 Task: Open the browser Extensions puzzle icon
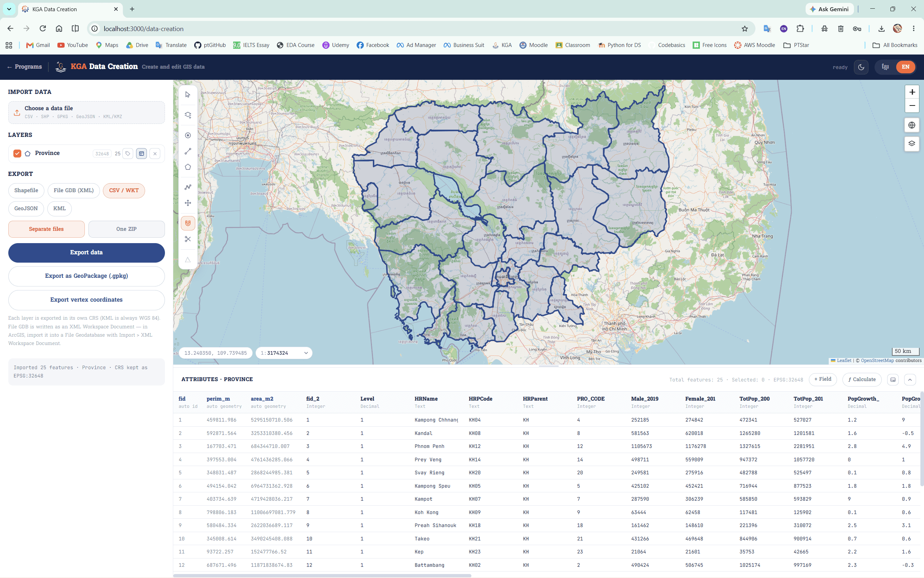[x=800, y=29]
